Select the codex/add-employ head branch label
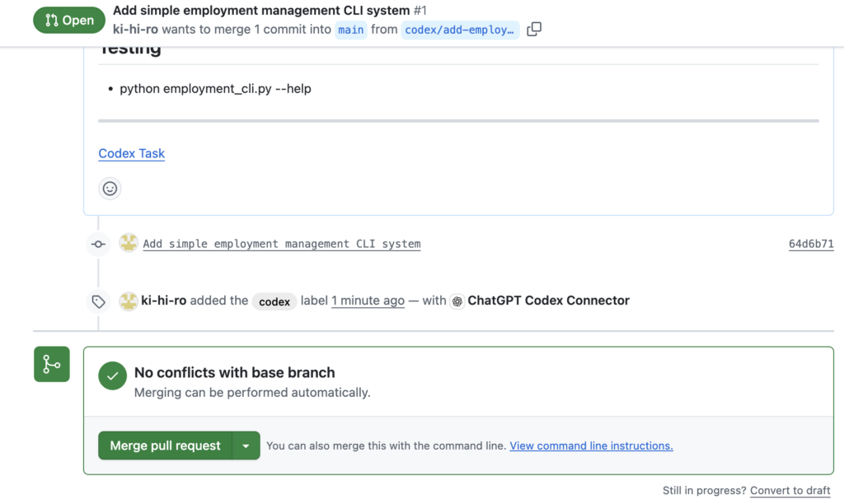Image resolution: width=844 pixels, height=504 pixels. [x=460, y=30]
